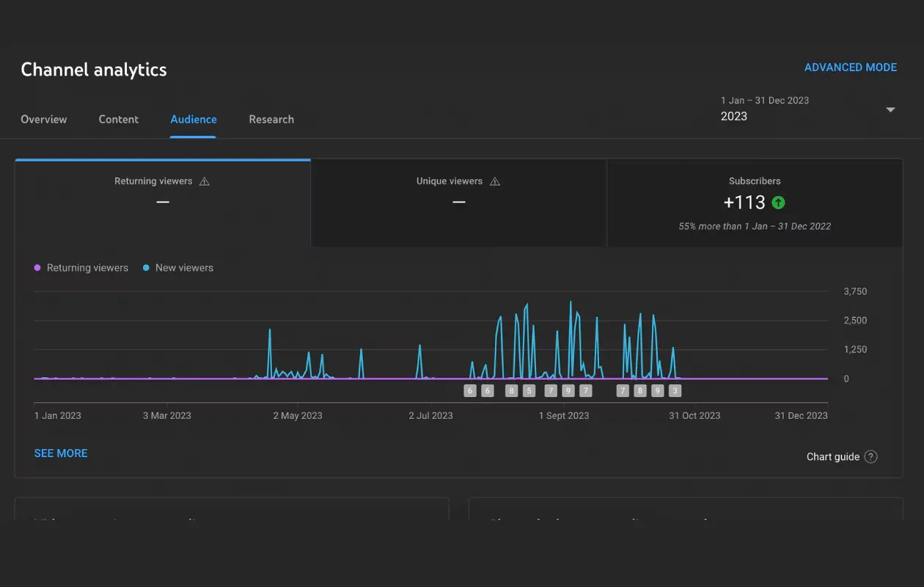This screenshot has width=924, height=587.
Task: Switch to the Content tab
Action: click(x=119, y=120)
